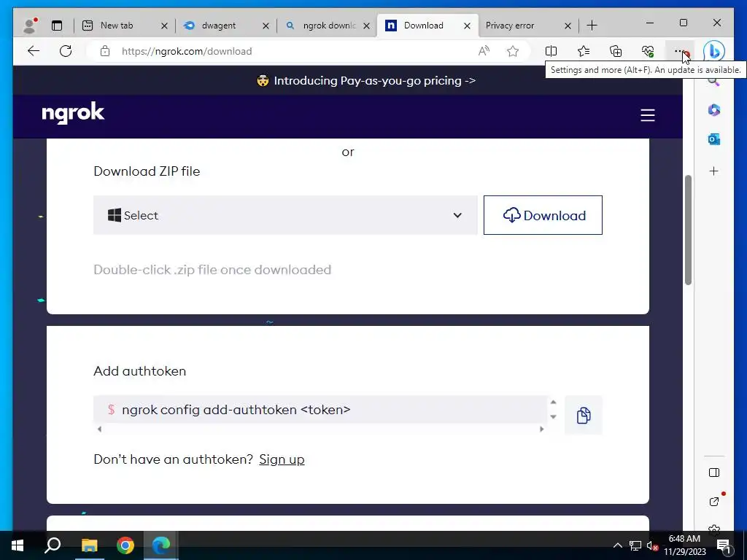Viewport: 747px width, 560px height.
Task: Open a new browser tab
Action: (592, 26)
